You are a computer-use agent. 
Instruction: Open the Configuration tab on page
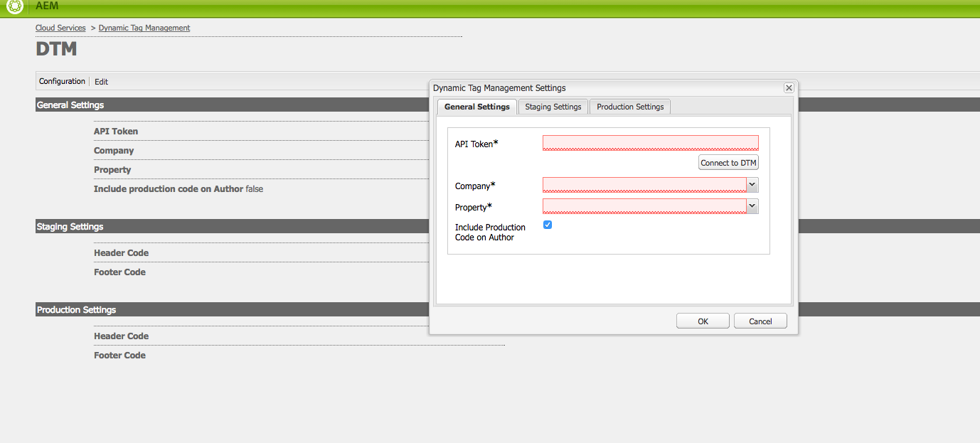[x=62, y=81]
